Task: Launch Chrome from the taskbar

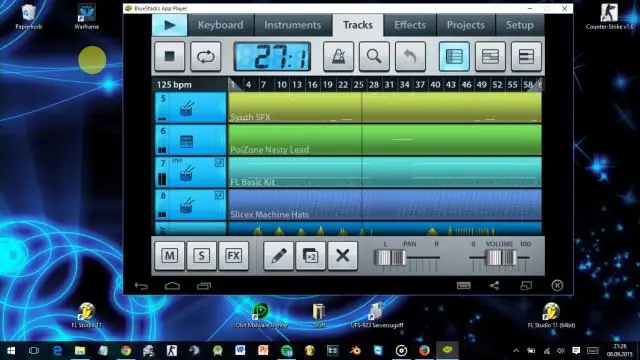Action: (x=126, y=351)
